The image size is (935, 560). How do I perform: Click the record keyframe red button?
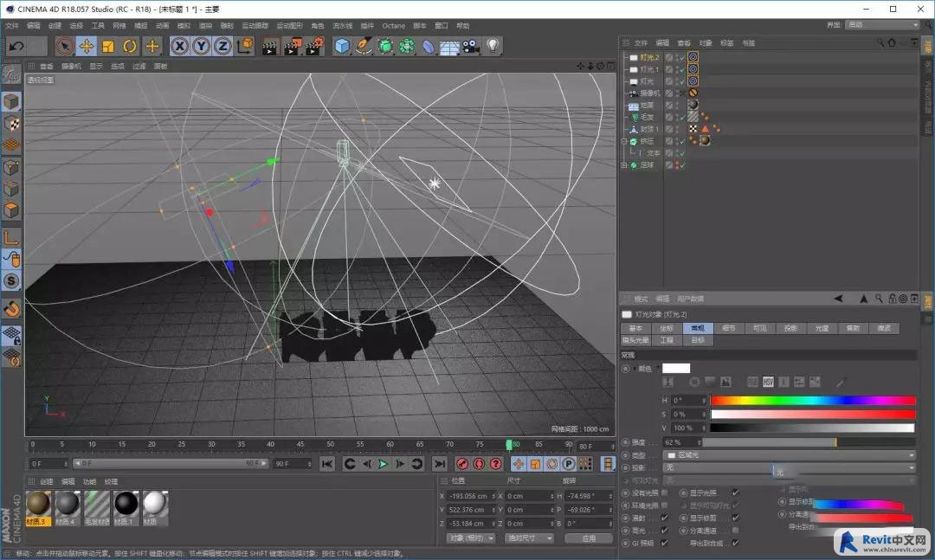462,463
